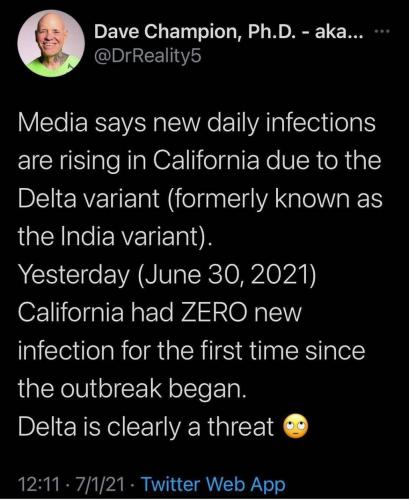409x500 pixels.
Task: Open the Dave Champion, Ph.D. display name
Action: pos(229,33)
